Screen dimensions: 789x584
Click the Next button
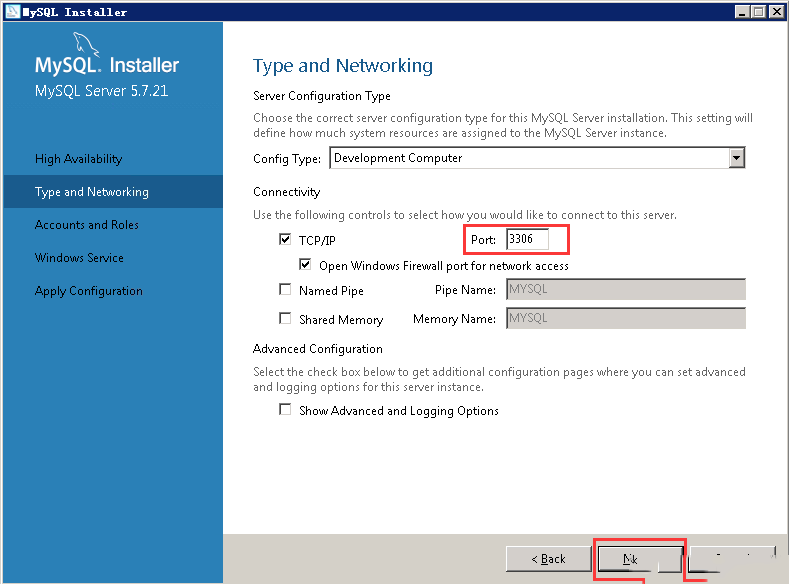pyautogui.click(x=640, y=559)
